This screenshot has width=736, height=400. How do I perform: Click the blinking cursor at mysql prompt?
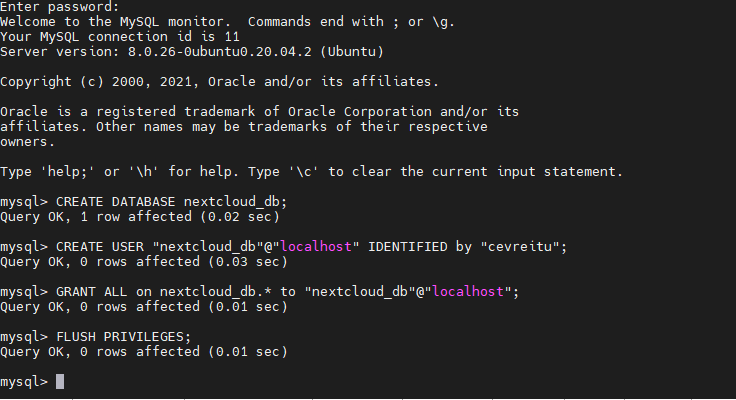(x=60, y=382)
